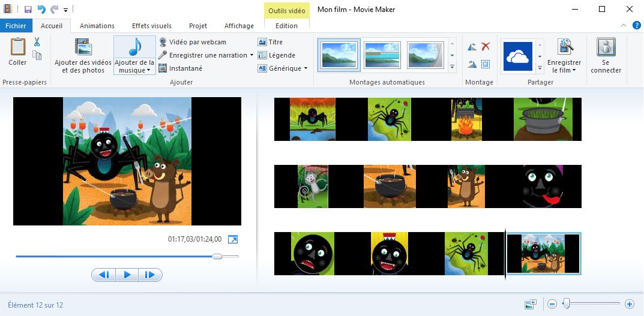
Task: Go to previous frame button
Action: point(104,275)
